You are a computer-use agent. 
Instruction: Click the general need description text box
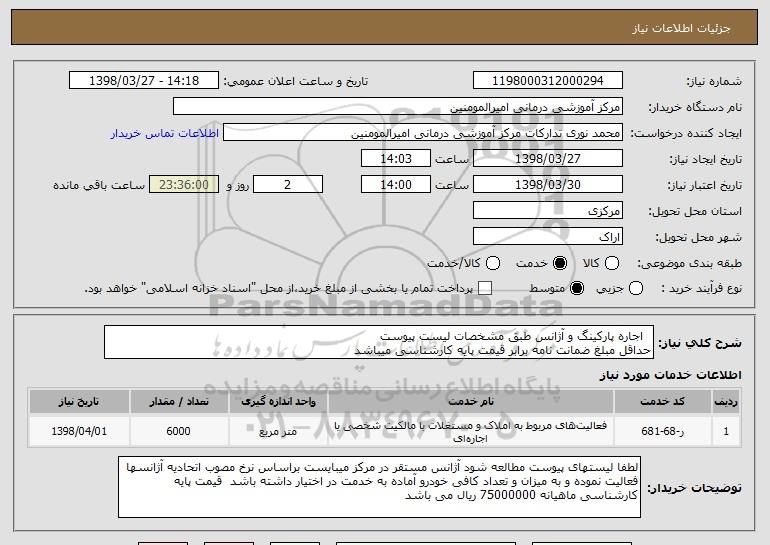click(x=379, y=342)
